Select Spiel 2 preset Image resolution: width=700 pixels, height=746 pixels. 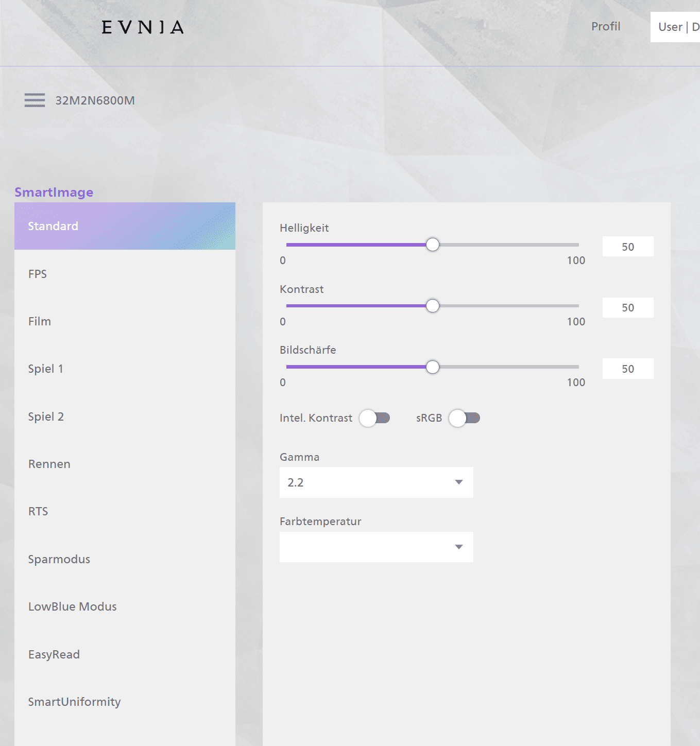125,417
